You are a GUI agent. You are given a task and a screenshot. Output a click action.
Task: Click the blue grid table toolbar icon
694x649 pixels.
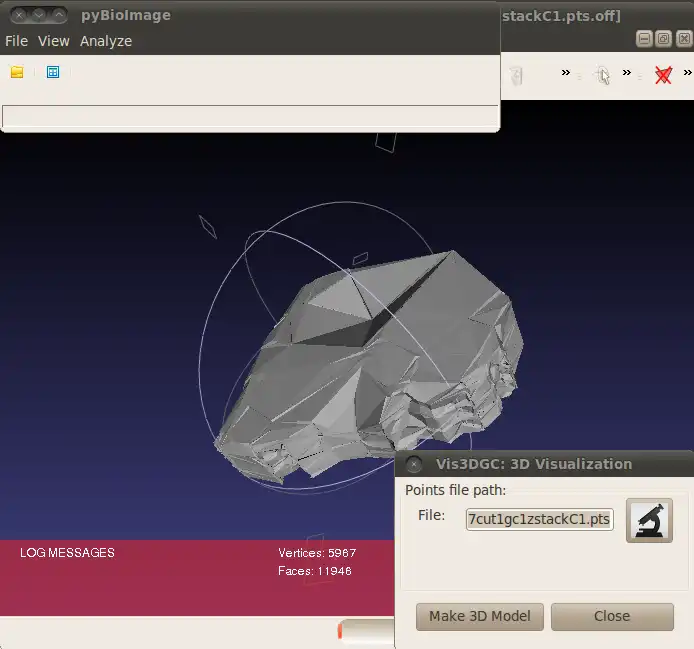pyautogui.click(x=53, y=72)
